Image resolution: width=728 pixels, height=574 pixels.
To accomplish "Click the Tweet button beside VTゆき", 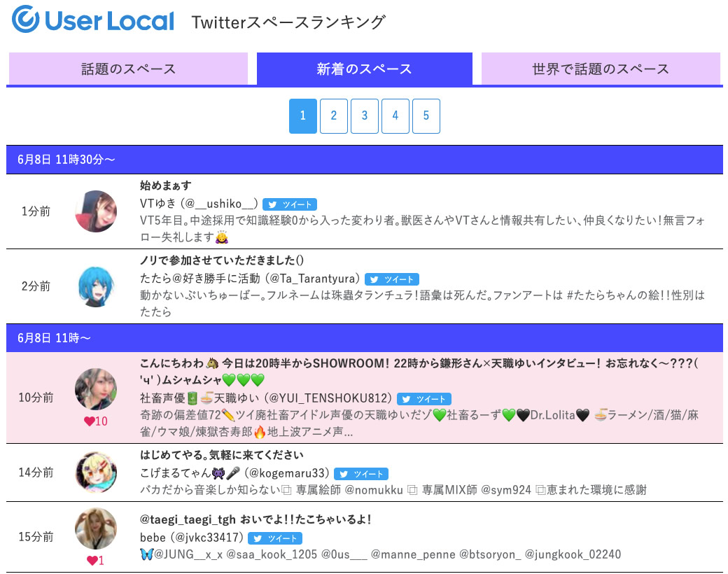I will [x=290, y=204].
